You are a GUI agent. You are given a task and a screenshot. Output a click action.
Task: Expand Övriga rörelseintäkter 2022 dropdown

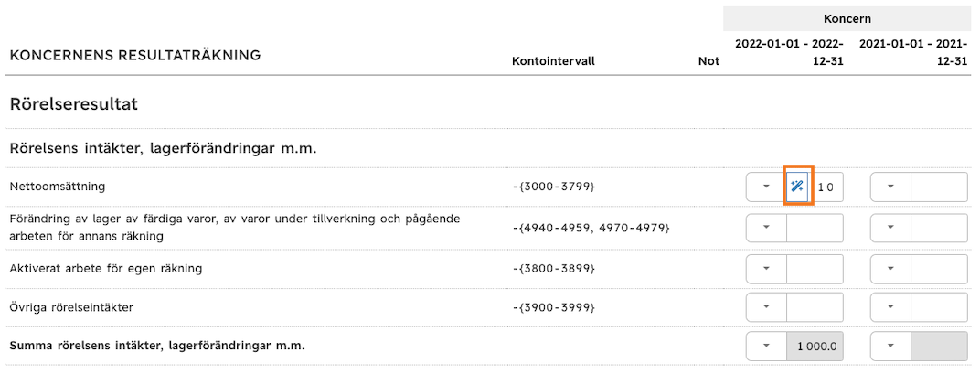[766, 307]
